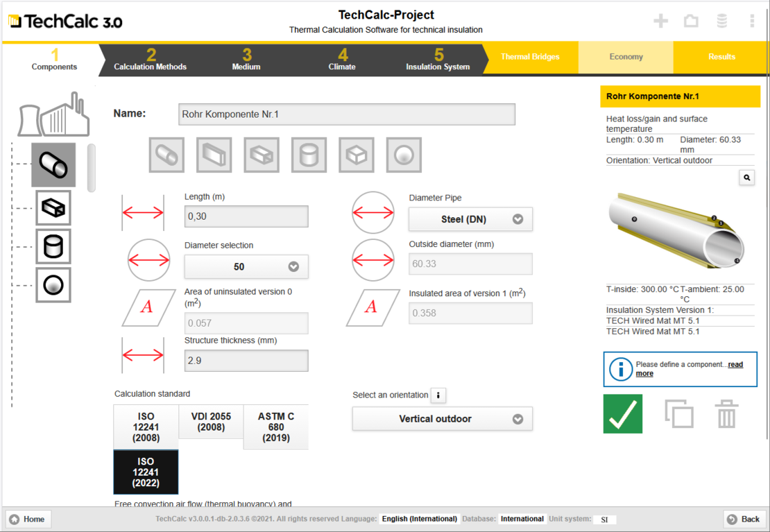Open the Economy tab
Image resolution: width=770 pixels, height=532 pixels.
[626, 57]
